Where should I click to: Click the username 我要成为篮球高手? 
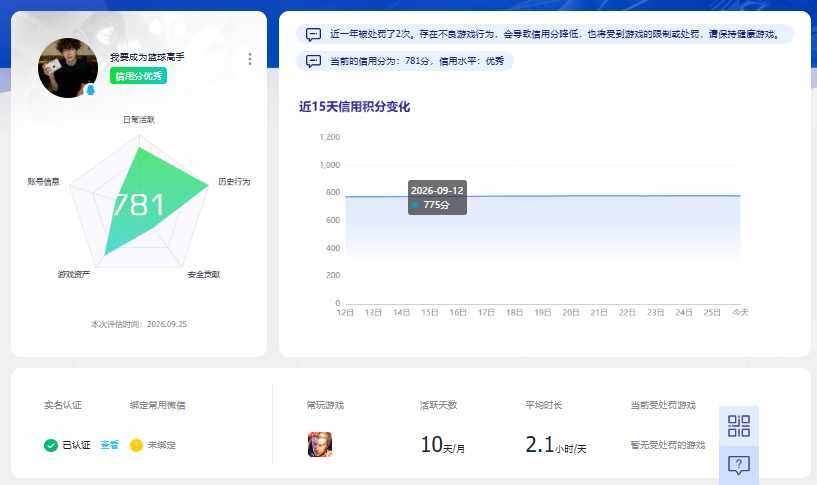147,56
